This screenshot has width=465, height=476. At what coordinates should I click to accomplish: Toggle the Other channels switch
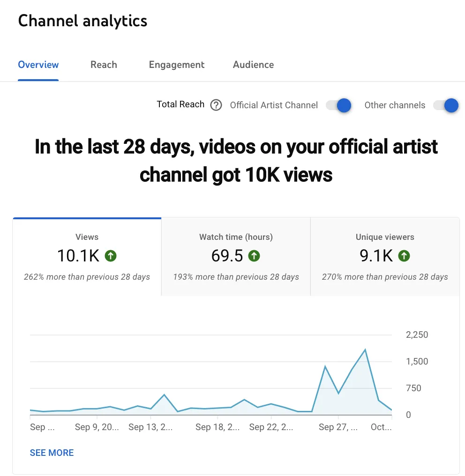click(446, 105)
